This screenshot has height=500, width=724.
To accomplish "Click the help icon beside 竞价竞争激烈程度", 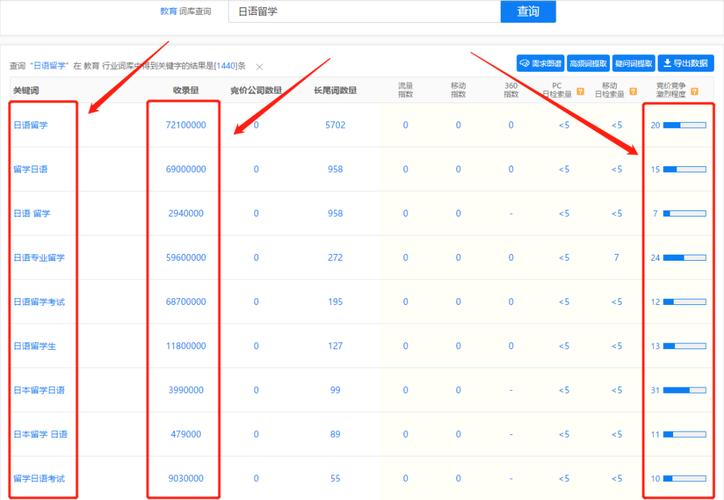I will pyautogui.click(x=694, y=92).
